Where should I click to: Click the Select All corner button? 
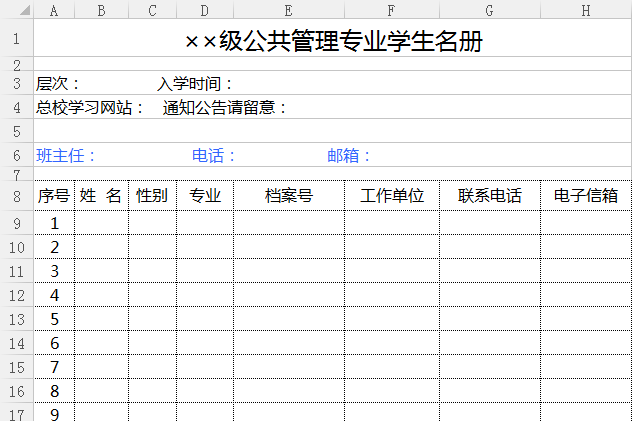[16, 10]
